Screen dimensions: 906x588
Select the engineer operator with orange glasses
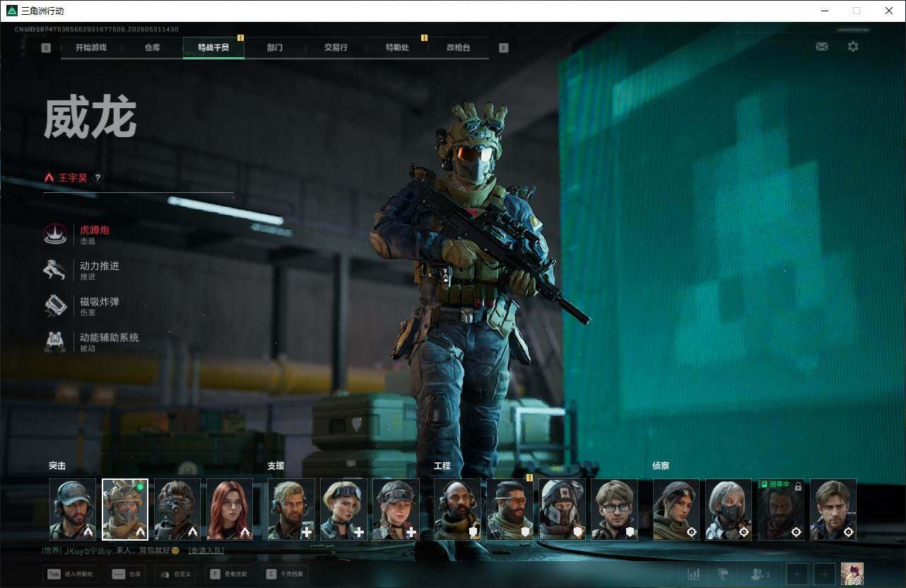click(510, 510)
